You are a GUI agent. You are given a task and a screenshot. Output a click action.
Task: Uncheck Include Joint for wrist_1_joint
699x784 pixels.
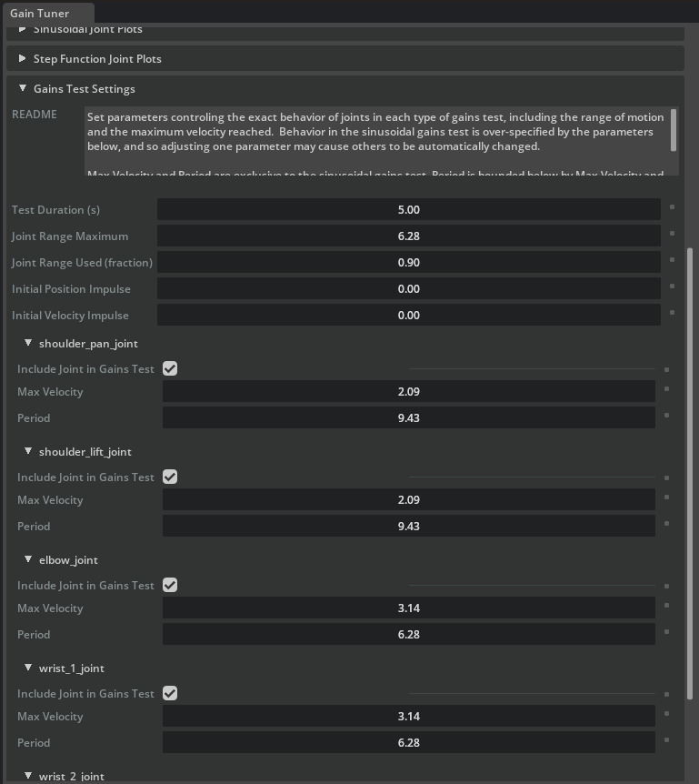pos(170,693)
